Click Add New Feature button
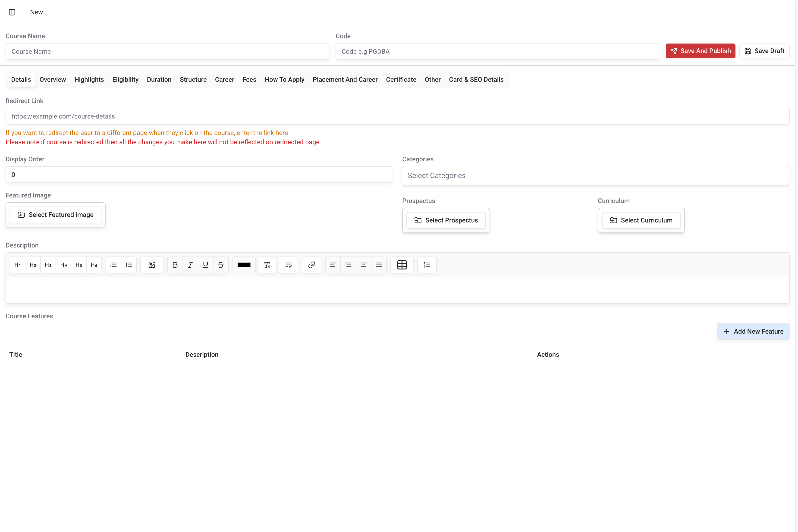Image resolution: width=798 pixels, height=532 pixels. (x=753, y=332)
